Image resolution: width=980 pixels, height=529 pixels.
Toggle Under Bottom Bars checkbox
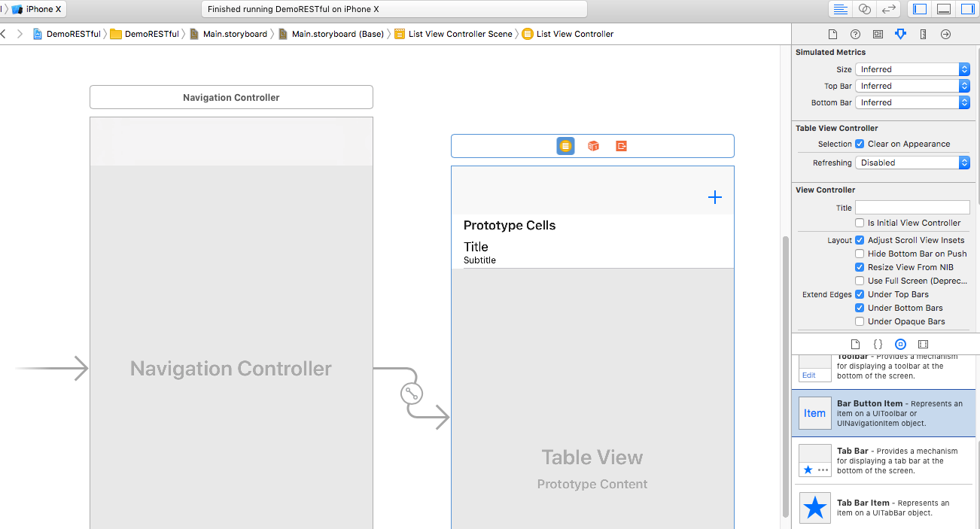(x=860, y=308)
